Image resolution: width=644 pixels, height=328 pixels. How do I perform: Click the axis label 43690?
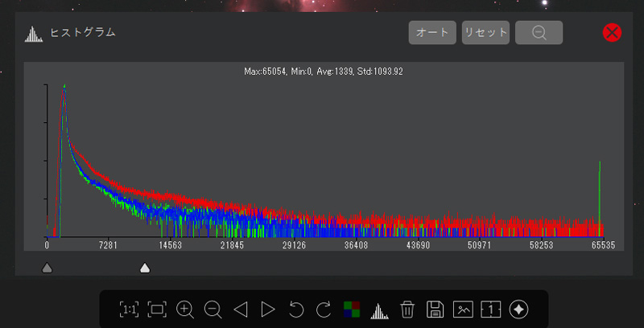pyautogui.click(x=418, y=245)
